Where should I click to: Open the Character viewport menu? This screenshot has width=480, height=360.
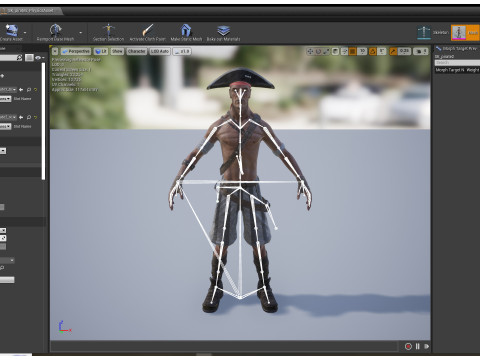tap(137, 51)
